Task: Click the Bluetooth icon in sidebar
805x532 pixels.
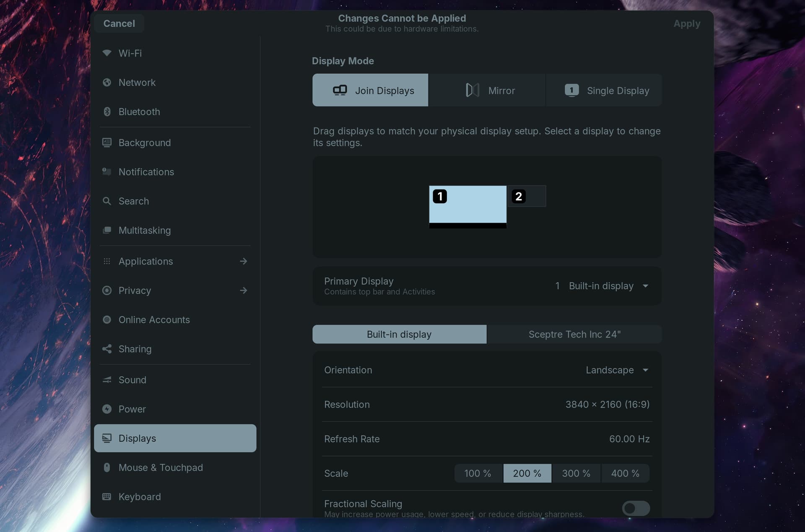Action: (107, 112)
